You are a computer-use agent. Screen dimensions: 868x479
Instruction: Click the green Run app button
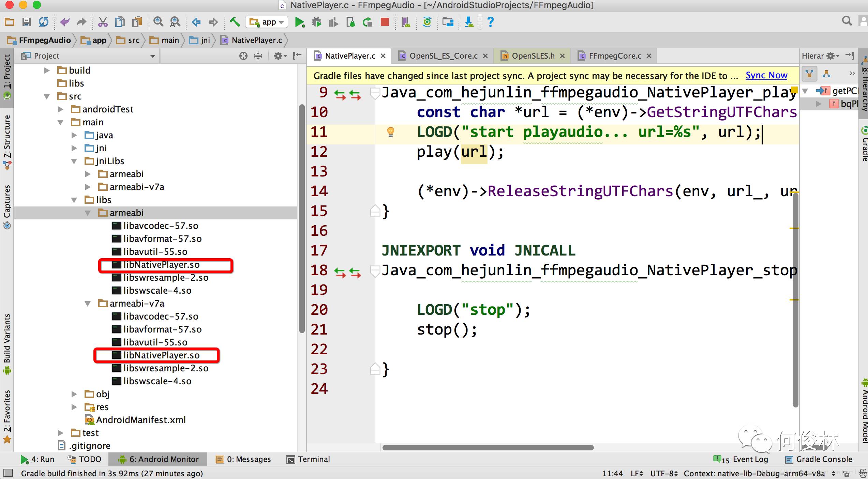coord(299,22)
